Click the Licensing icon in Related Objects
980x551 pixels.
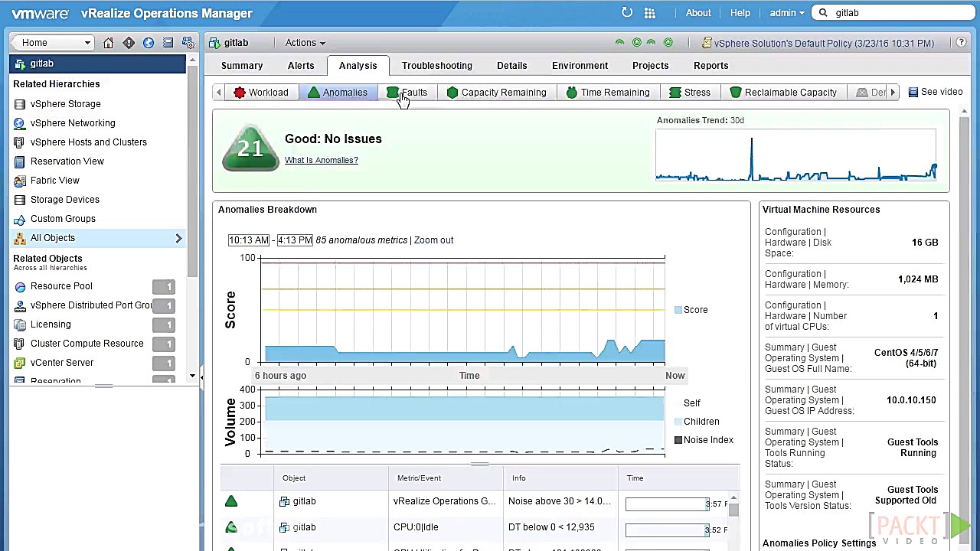20,324
